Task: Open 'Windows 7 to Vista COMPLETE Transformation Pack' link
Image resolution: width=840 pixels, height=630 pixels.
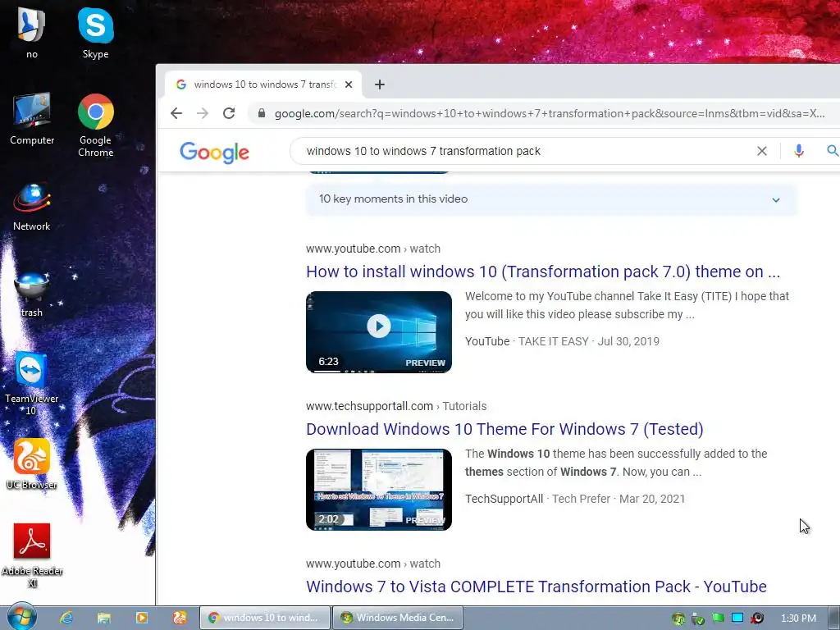Action: [536, 587]
